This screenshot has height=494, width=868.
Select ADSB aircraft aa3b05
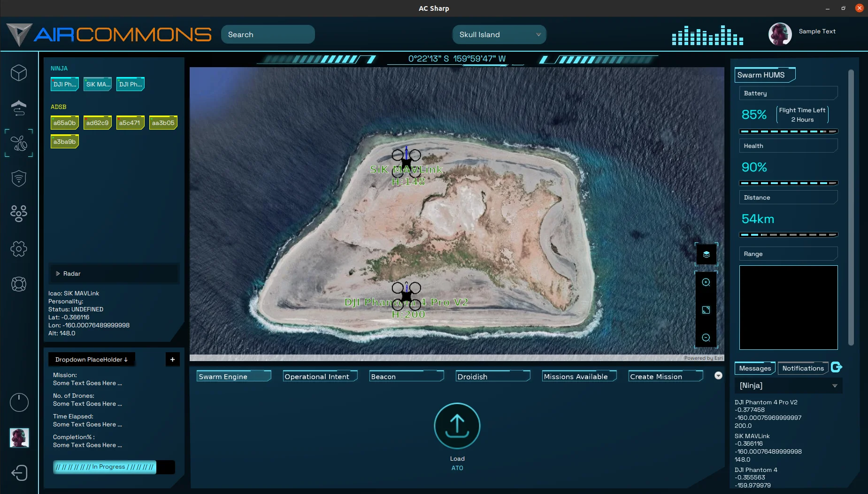[x=163, y=123]
